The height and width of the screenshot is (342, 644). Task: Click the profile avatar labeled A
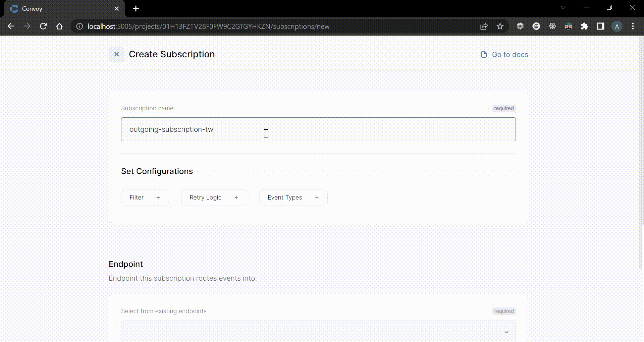coord(617,26)
